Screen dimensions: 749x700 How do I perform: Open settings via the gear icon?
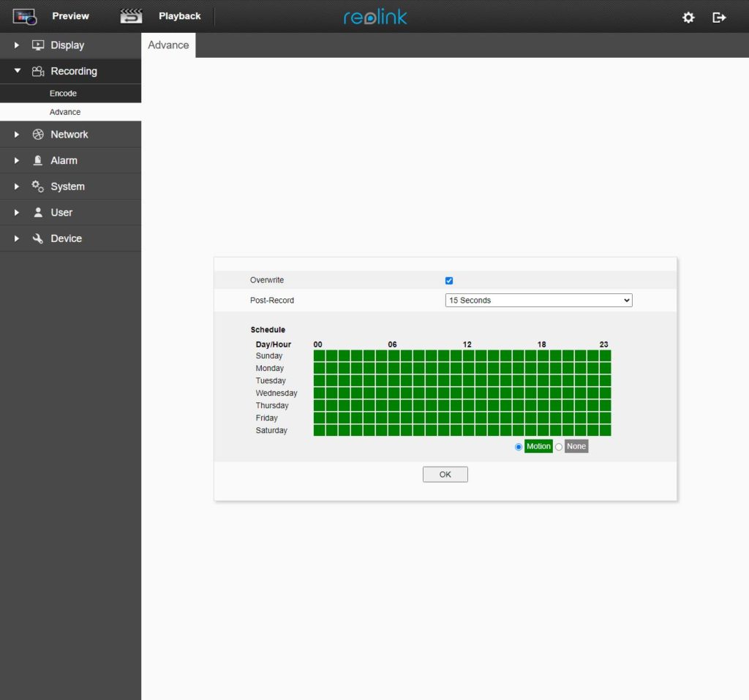[x=688, y=17]
